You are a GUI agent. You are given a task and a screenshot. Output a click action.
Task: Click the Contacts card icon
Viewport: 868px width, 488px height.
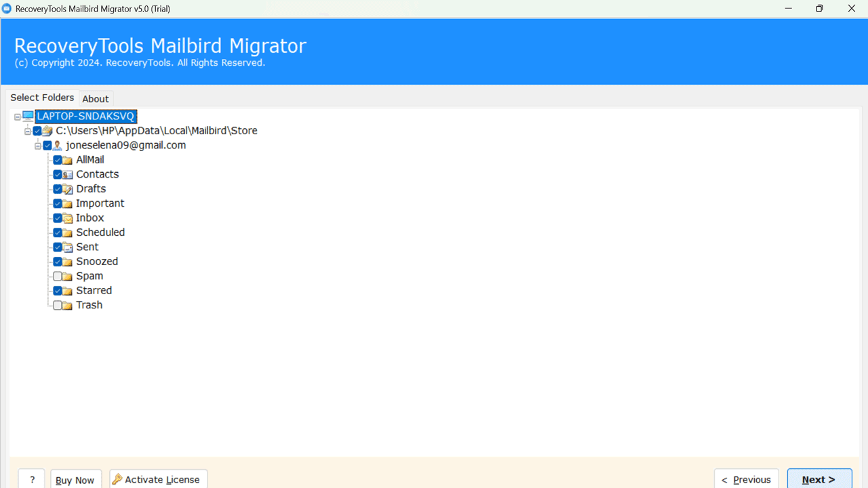(68, 175)
